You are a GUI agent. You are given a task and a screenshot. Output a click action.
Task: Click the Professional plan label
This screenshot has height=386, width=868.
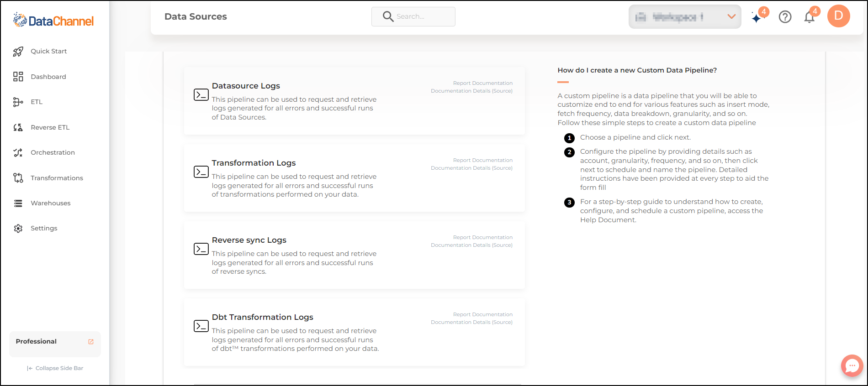pos(36,341)
